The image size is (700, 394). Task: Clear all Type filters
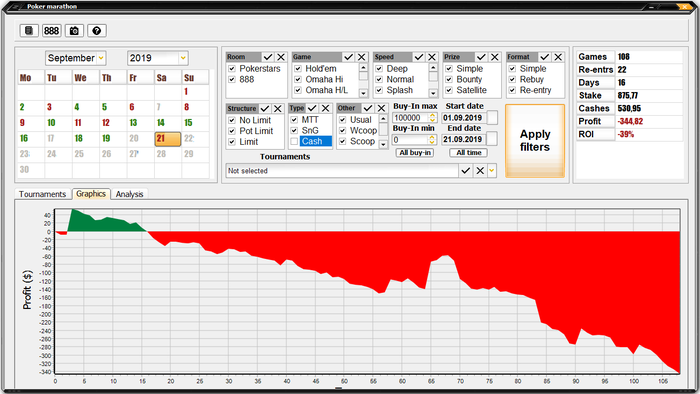click(x=325, y=108)
